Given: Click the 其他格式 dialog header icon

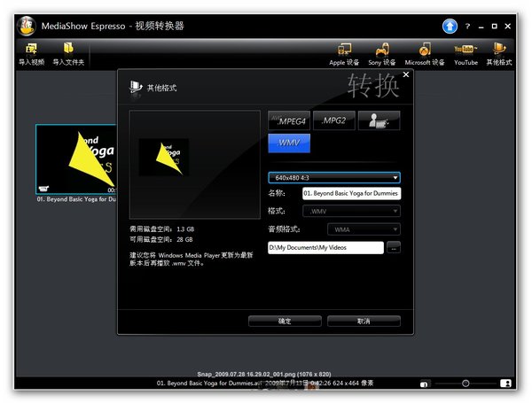Looking at the screenshot, I should point(136,88).
